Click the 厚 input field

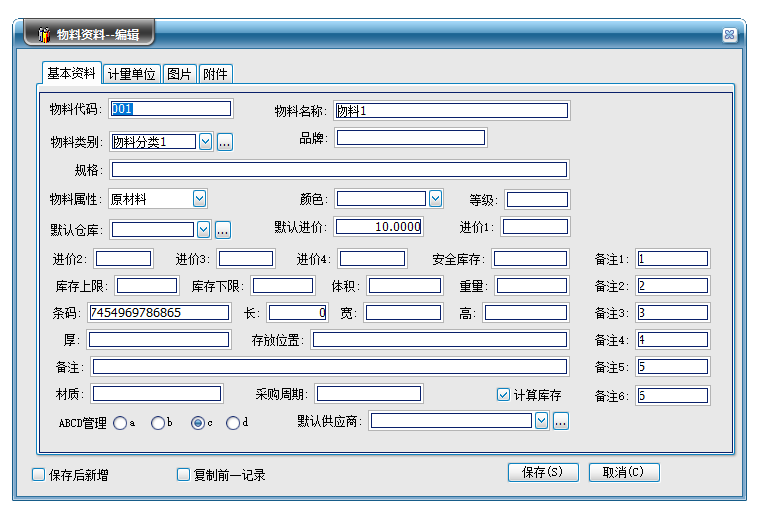point(159,339)
